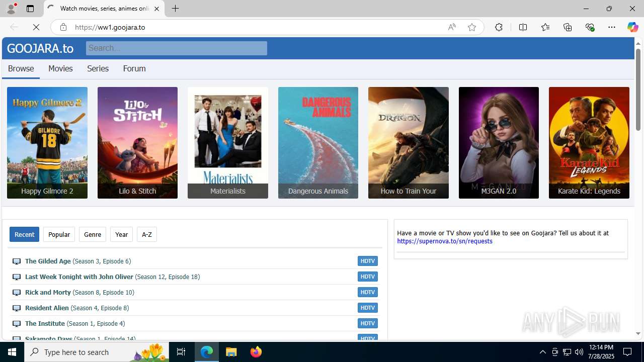Open The Institute episode link
The width and height of the screenshot is (644, 362).
[75, 323]
